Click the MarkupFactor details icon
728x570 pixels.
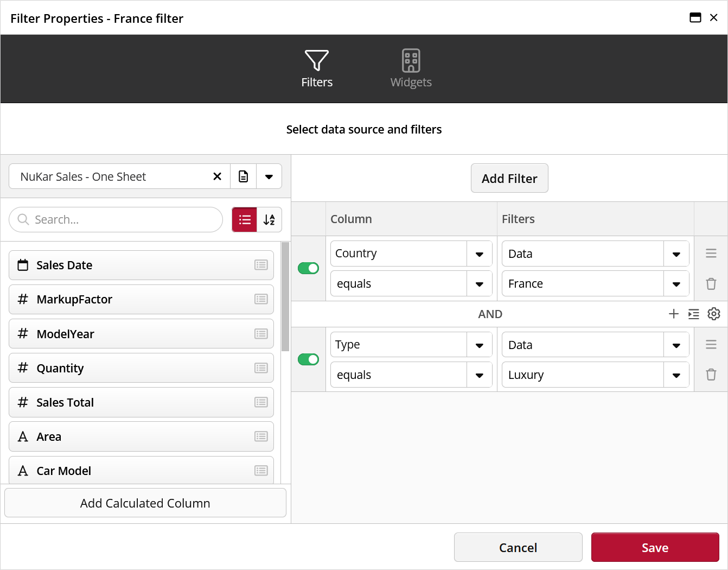(x=261, y=299)
